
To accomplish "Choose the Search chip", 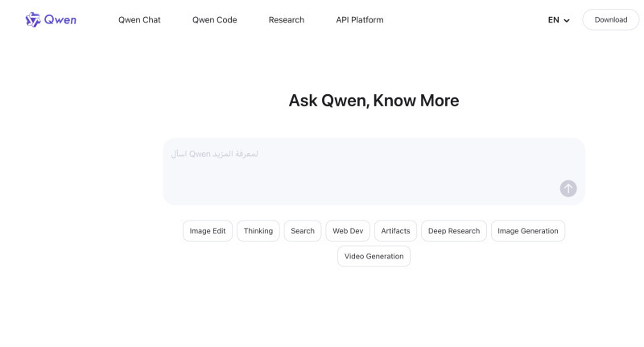I will click(x=303, y=231).
